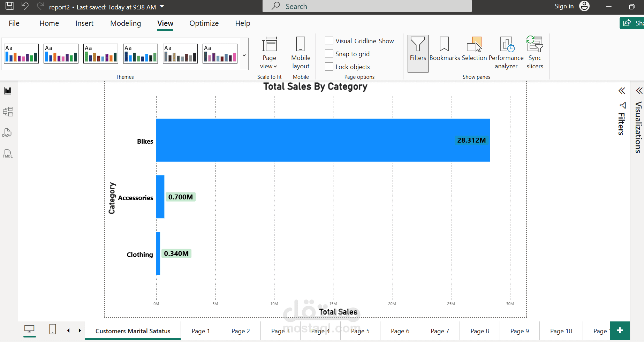Switch to Mobile layout
644x342 pixels.
click(x=301, y=53)
